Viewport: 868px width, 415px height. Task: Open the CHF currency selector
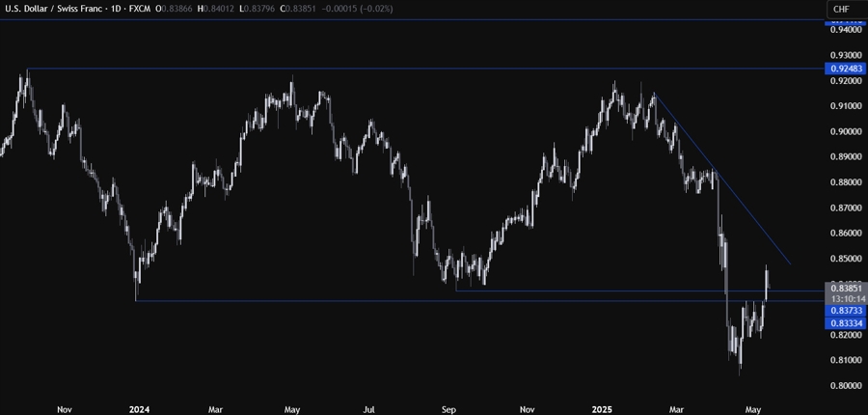tap(842, 10)
